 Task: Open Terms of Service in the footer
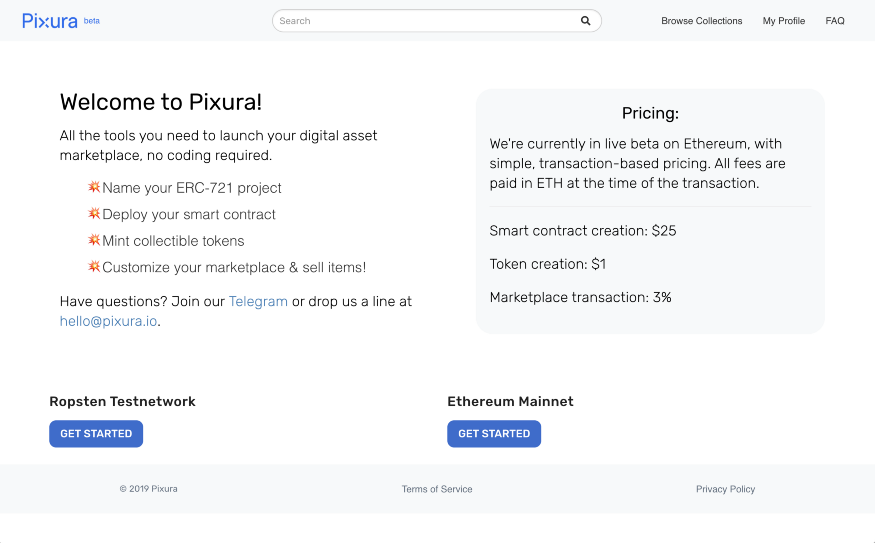[437, 489]
